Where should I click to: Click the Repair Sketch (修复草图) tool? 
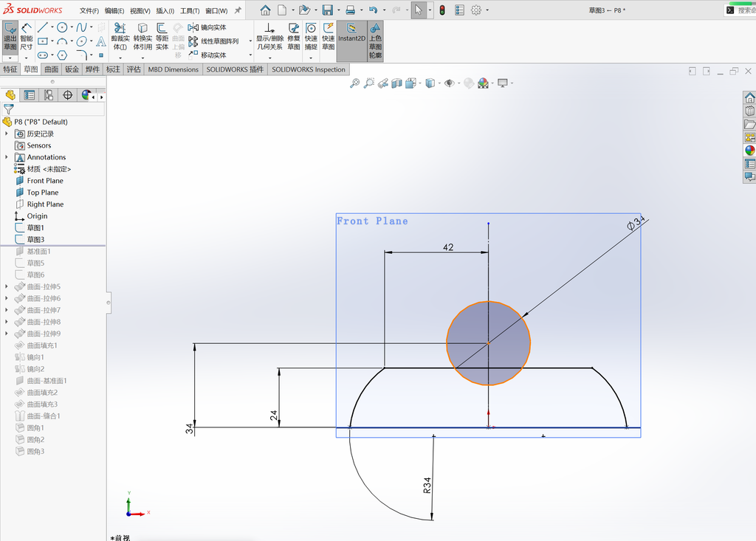click(x=294, y=37)
